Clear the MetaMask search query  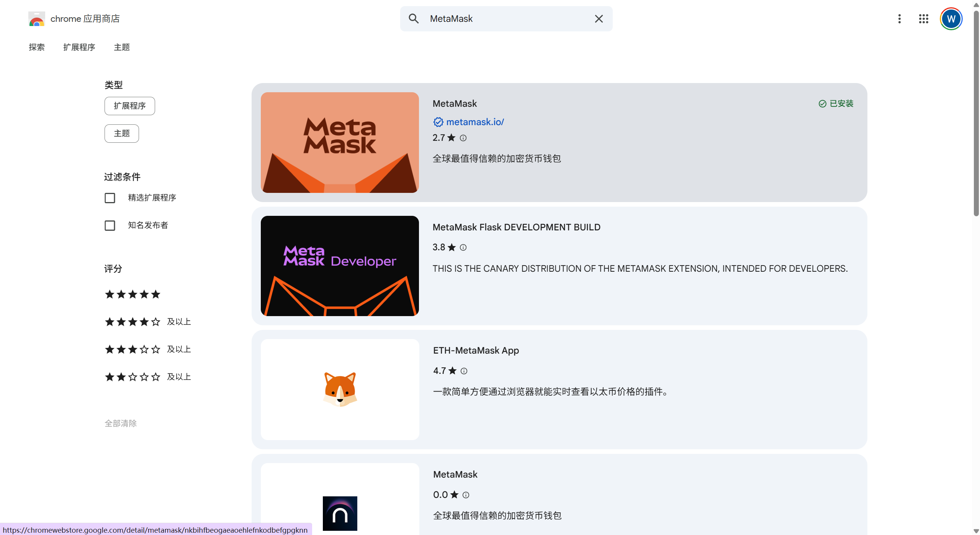click(599, 19)
